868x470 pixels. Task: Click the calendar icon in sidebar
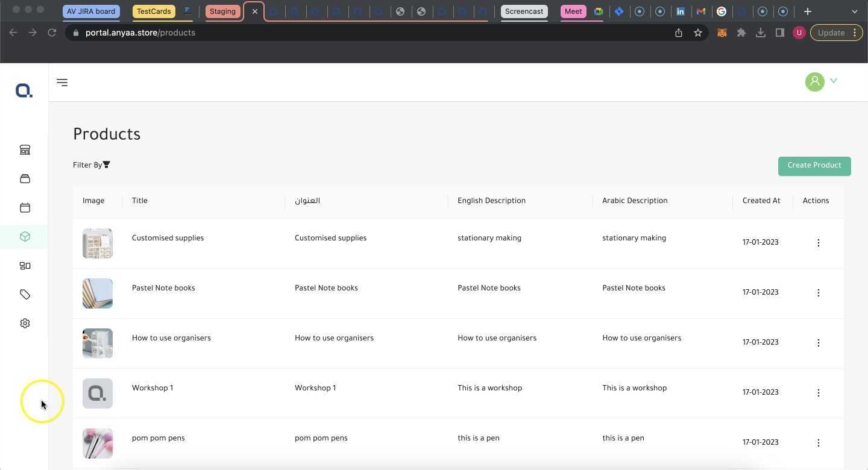pyautogui.click(x=25, y=208)
